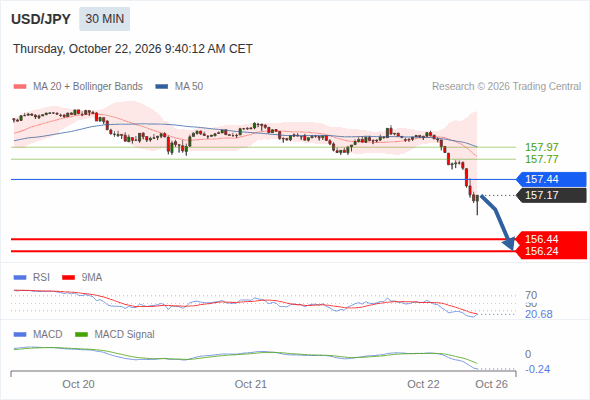
Task: Click the 157.97 resistance level label
Action: point(541,147)
